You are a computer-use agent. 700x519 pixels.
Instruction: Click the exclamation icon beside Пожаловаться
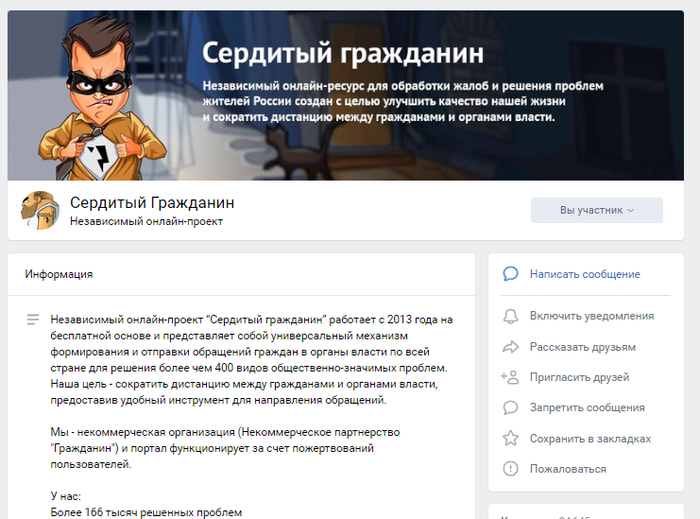510,469
